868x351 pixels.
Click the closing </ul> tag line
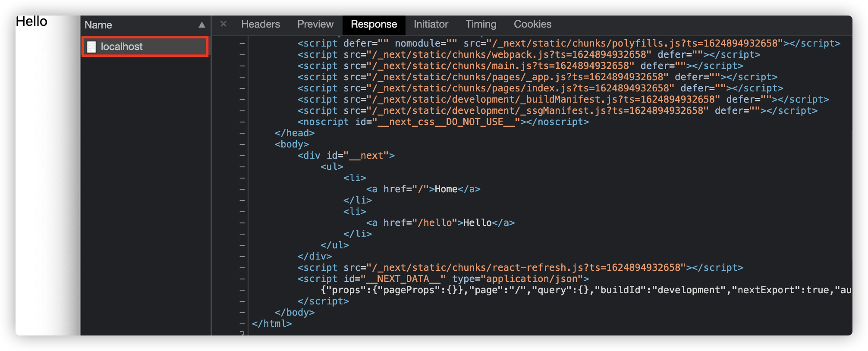334,245
